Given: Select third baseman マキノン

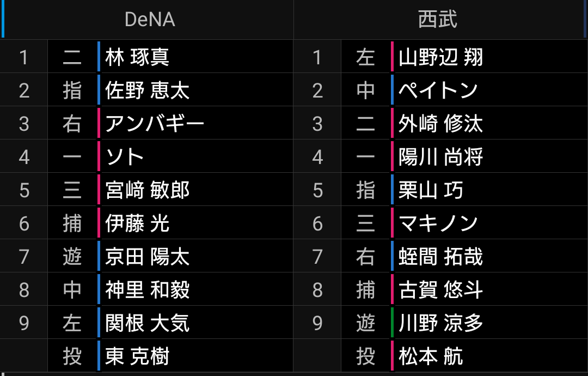Looking at the screenshot, I should pos(438,223).
